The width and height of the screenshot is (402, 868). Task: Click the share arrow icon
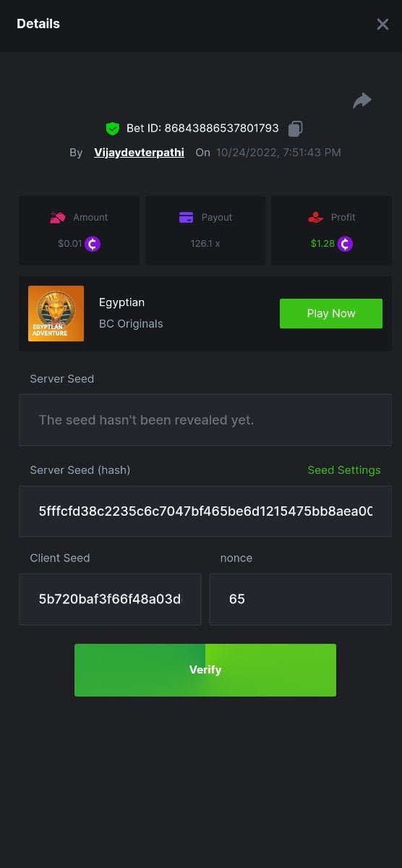pos(362,101)
